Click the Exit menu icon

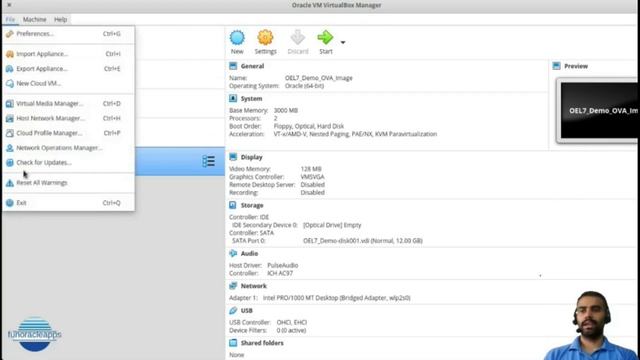[9, 203]
